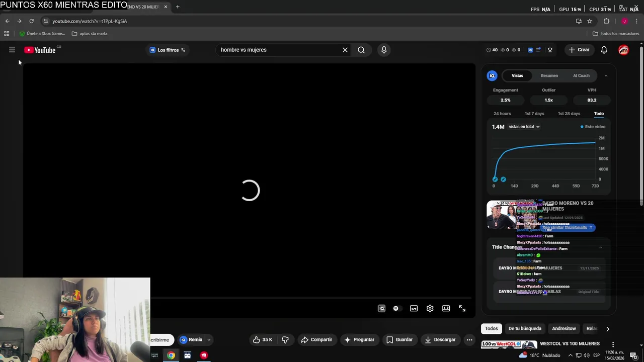Viewport: 644px width, 362px height.
Task: Dislike the video
Action: 285,340
